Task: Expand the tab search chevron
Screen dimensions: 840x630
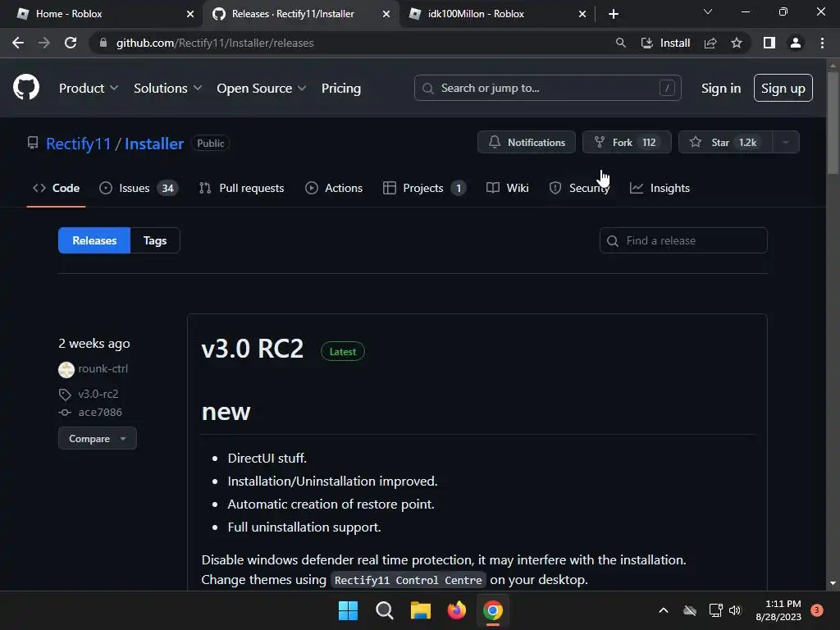Action: tap(708, 11)
